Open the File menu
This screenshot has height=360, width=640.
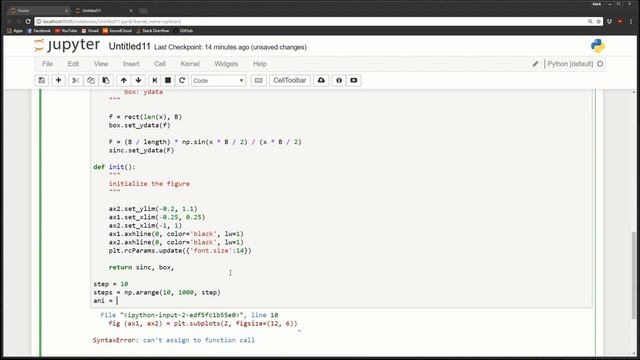click(x=47, y=64)
